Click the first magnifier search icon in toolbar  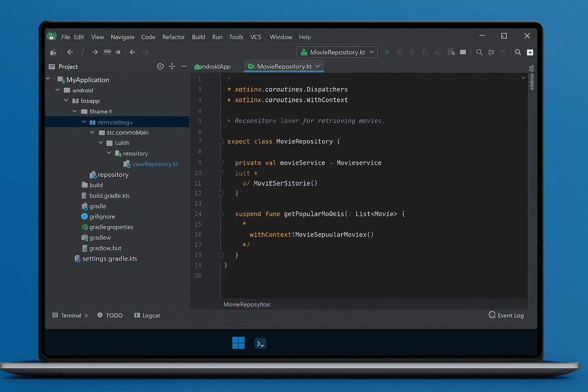point(479,52)
